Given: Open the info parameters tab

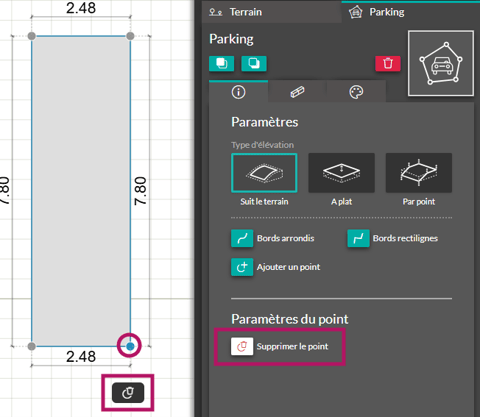Looking at the screenshot, I should [238, 92].
